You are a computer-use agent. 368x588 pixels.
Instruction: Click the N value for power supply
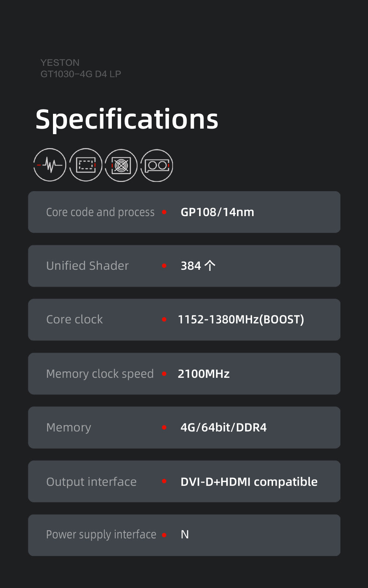point(185,535)
